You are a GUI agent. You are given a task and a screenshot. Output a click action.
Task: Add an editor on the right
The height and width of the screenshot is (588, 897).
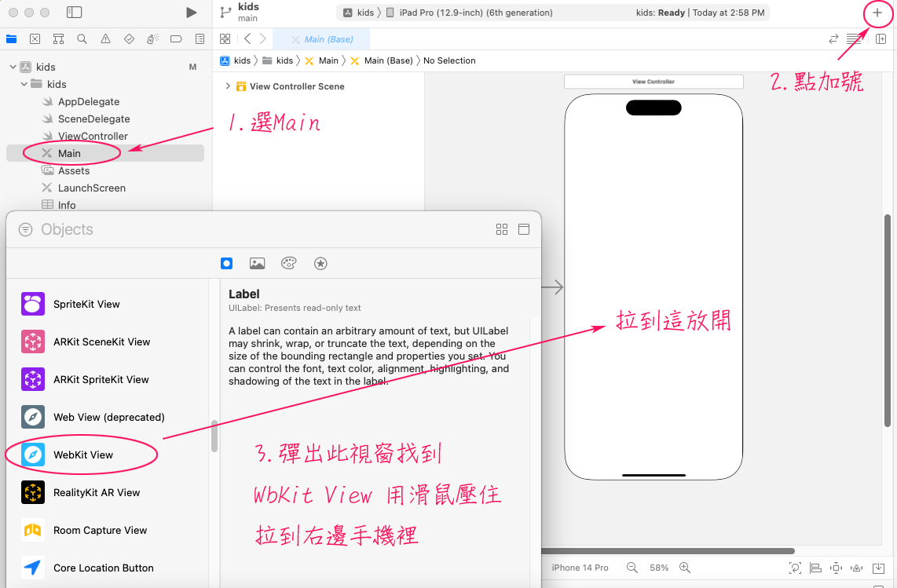[881, 39]
